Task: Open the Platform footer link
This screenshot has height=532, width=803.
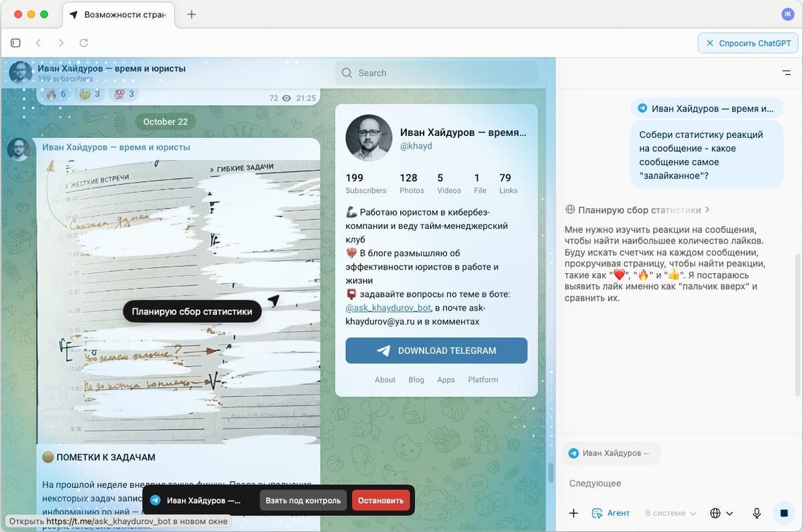Action: pos(483,379)
